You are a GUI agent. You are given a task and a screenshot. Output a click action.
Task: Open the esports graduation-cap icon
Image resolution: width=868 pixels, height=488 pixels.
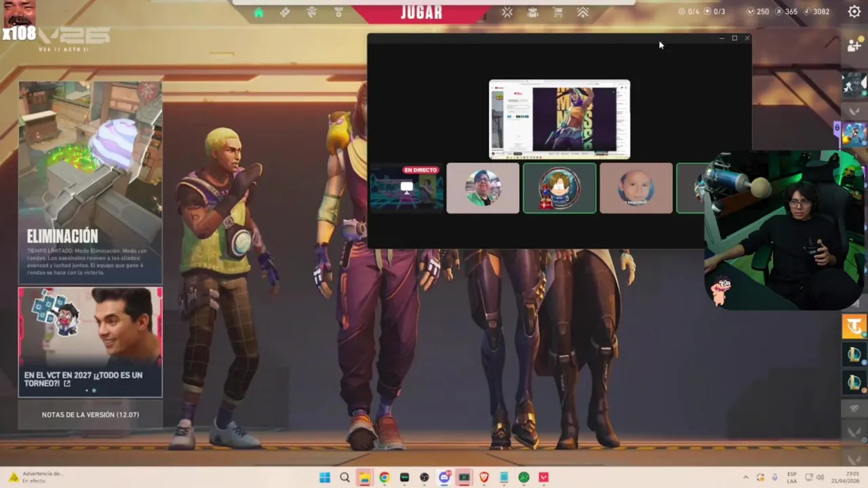[x=533, y=12]
